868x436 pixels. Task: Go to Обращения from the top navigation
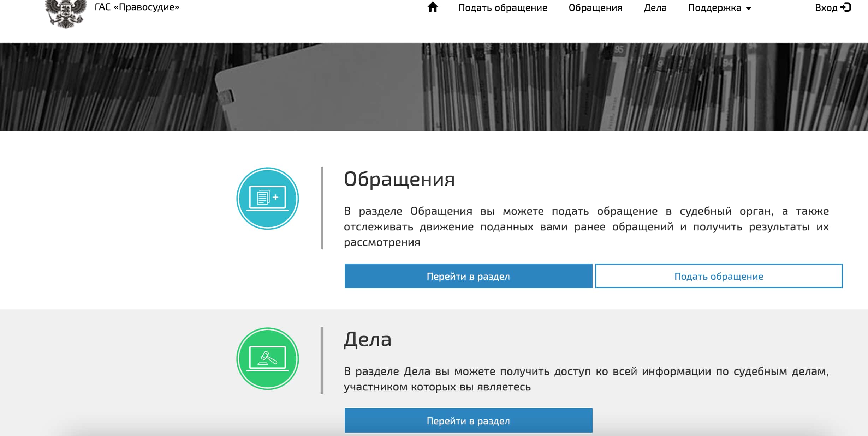(595, 8)
